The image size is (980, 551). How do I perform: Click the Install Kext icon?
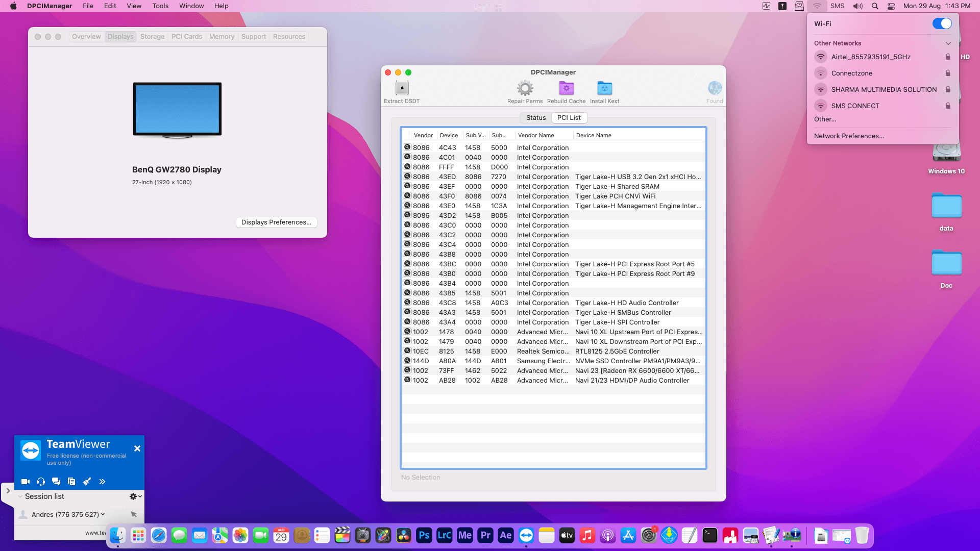(x=604, y=88)
